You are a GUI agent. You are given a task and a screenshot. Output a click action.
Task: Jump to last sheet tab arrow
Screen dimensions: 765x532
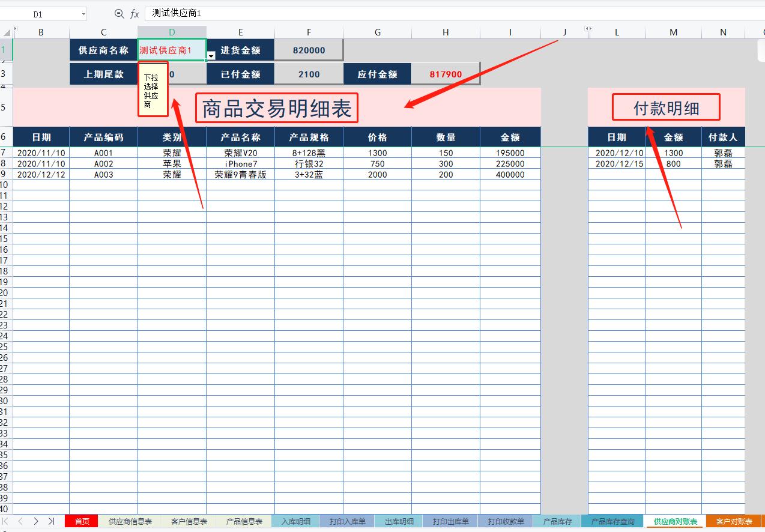click(x=51, y=521)
